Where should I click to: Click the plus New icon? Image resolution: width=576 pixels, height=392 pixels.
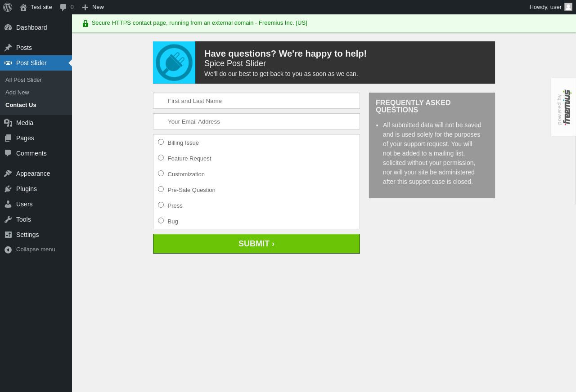click(x=85, y=7)
